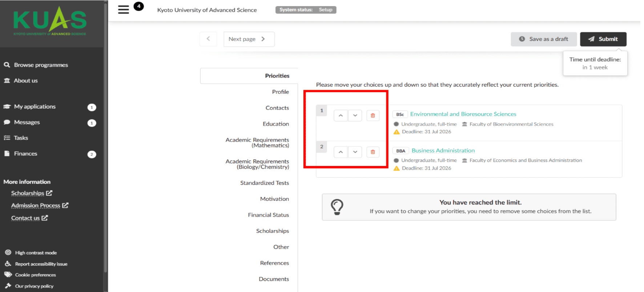Click the Next page button
This screenshot has width=644, height=292.
pyautogui.click(x=249, y=39)
